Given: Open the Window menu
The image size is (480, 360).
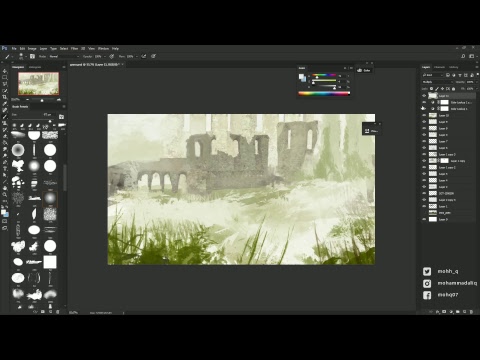Looking at the screenshot, I should tap(103, 49).
